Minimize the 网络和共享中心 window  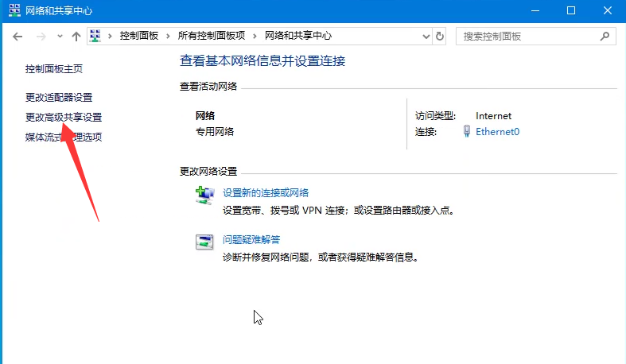pos(535,11)
